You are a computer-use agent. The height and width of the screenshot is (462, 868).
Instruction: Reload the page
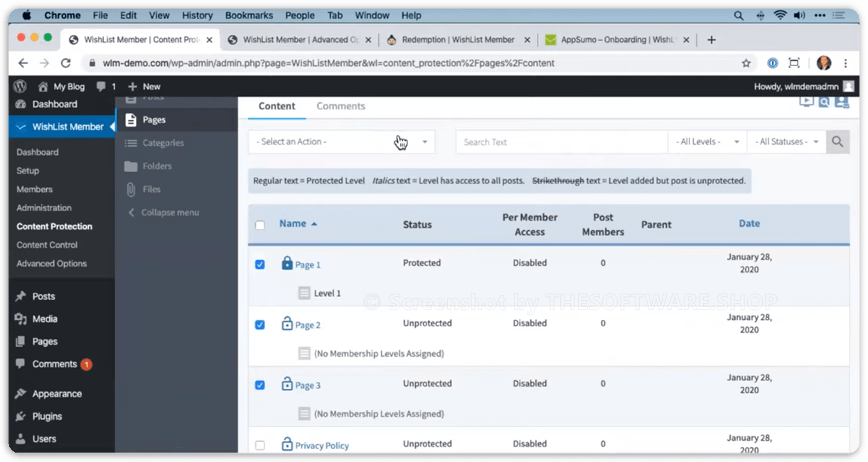pos(66,63)
